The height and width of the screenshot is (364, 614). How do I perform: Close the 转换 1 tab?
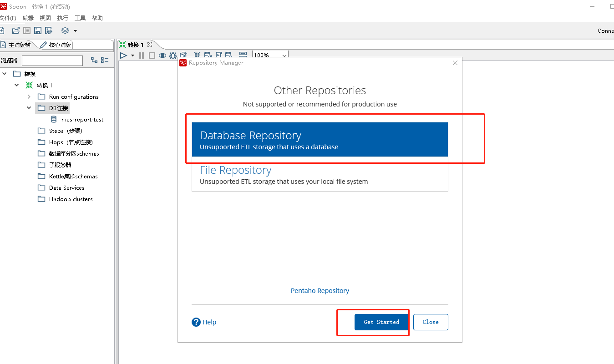pos(150,45)
